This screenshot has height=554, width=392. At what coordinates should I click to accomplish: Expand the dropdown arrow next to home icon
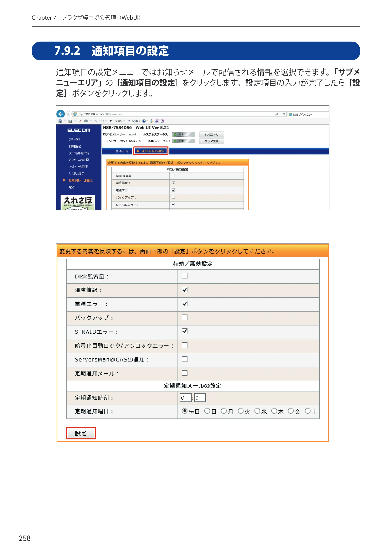tap(65, 121)
